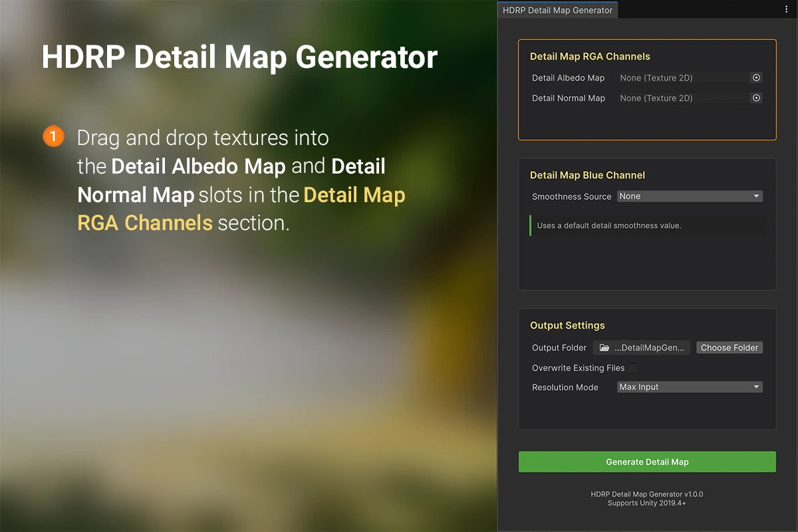Click the default smoothness info message box
798x532 pixels.
(647, 225)
